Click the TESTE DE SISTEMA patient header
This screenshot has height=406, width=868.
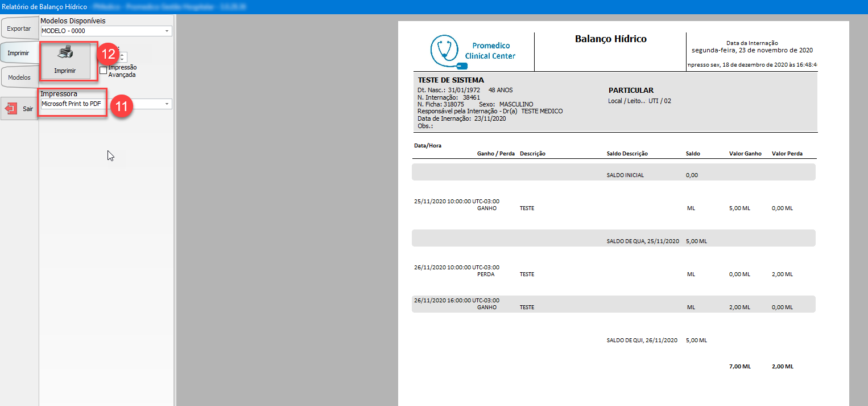(450, 80)
